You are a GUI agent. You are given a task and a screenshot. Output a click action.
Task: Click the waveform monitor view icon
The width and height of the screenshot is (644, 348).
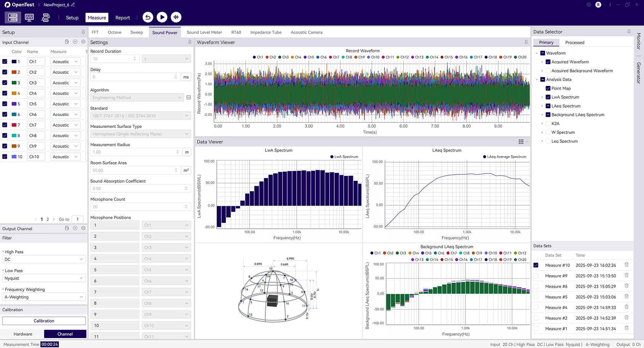point(29,18)
